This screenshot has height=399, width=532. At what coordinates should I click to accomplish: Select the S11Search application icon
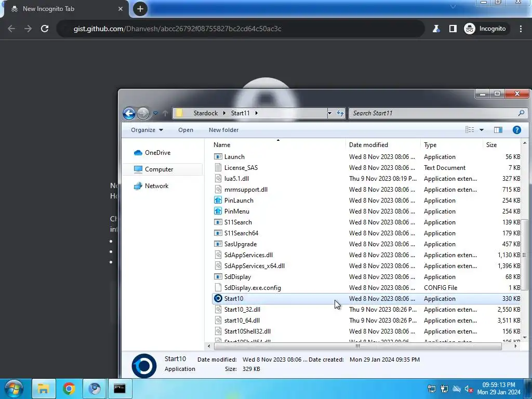click(x=218, y=222)
